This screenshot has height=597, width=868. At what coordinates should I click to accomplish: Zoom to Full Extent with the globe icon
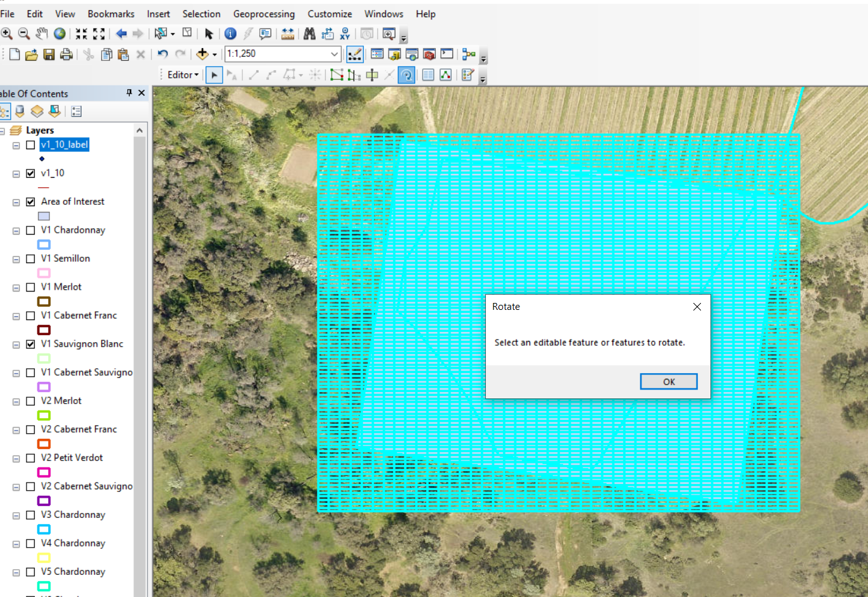(x=59, y=34)
